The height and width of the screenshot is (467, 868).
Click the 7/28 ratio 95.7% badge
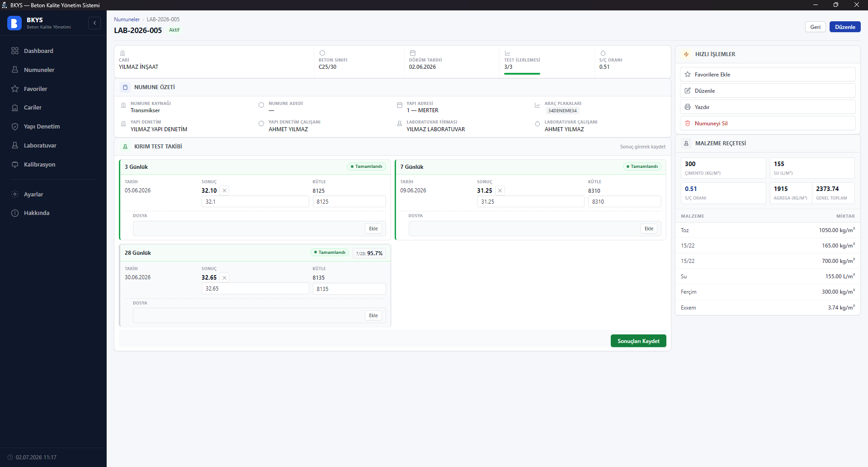(x=369, y=253)
